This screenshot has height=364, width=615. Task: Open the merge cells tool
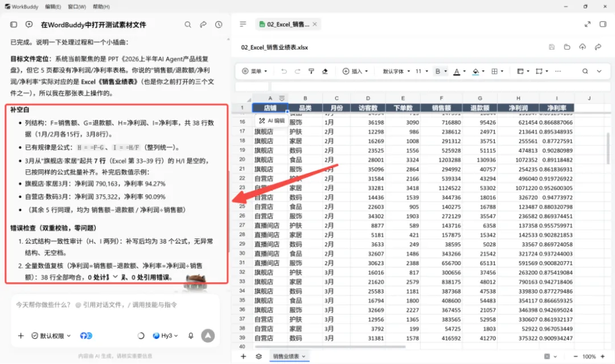(539, 71)
